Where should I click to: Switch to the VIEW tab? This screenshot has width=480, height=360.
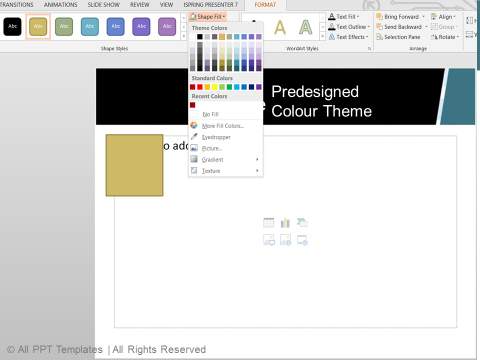point(166,5)
